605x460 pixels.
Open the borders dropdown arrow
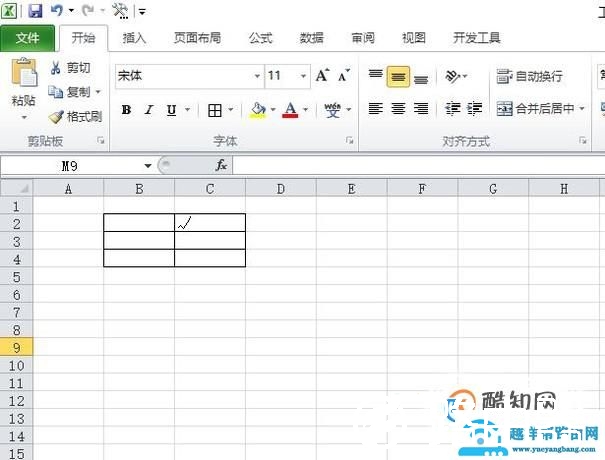pyautogui.click(x=231, y=110)
